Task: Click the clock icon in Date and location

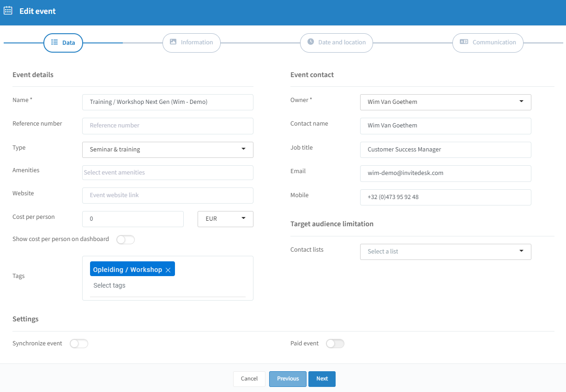Action: point(311,42)
